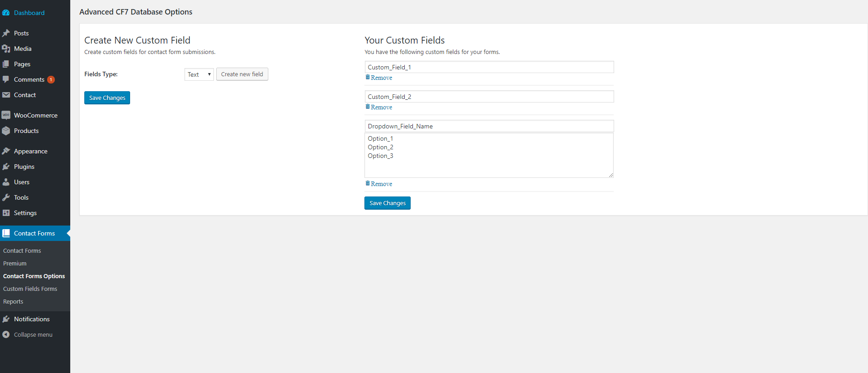Click the Appearance paintbrush icon
Viewport: 868px width, 373px height.
(x=6, y=151)
